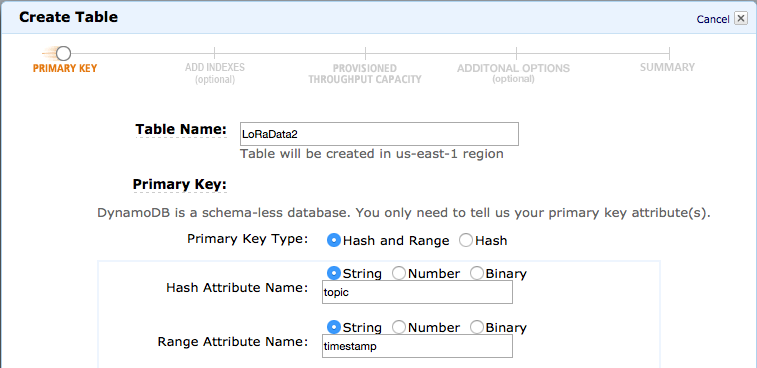Click the Primary Key help label

(180, 185)
